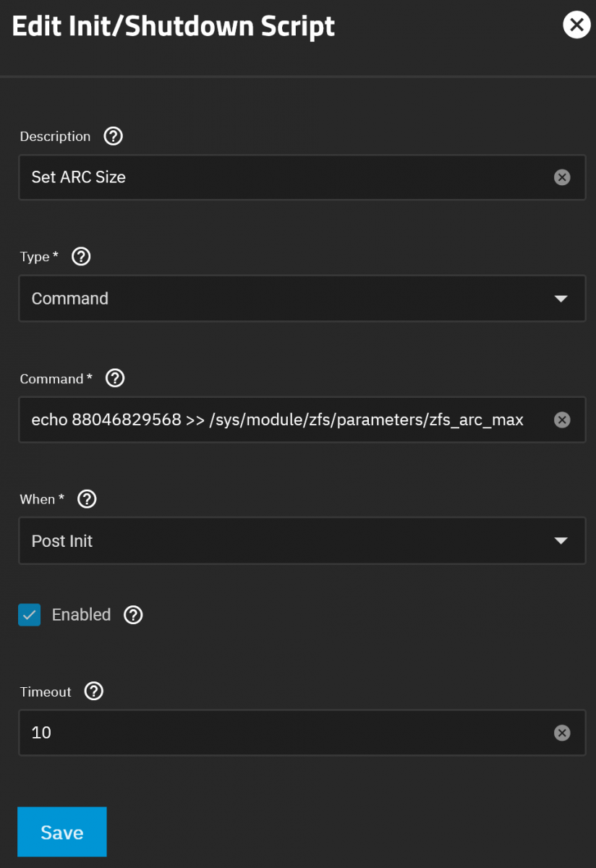
Task: Open the Type dropdown showing Command
Action: (302, 298)
